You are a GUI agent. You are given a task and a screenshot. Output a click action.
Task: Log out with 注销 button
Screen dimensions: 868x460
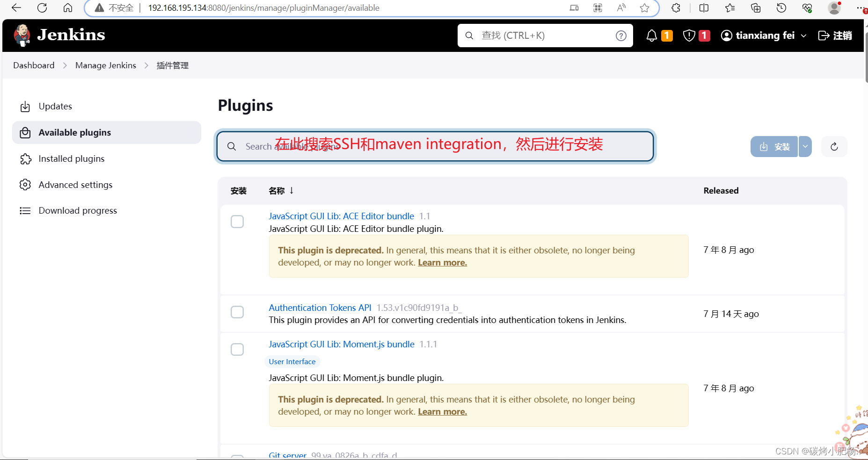(x=835, y=36)
